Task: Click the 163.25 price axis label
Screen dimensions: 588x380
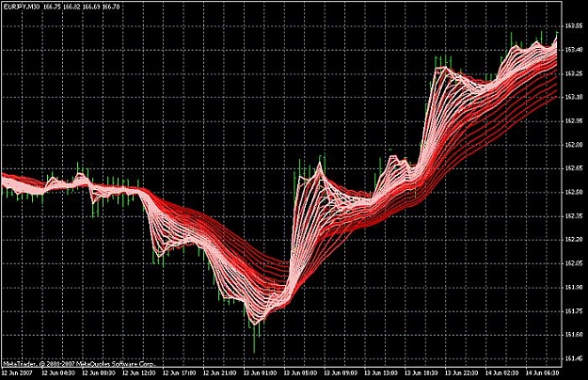Action: (x=574, y=73)
